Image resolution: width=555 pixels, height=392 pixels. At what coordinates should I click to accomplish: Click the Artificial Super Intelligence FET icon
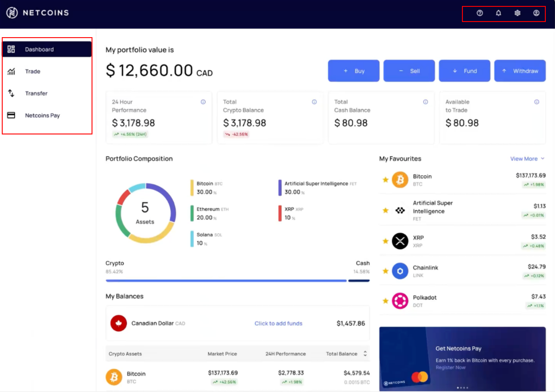click(x=400, y=210)
